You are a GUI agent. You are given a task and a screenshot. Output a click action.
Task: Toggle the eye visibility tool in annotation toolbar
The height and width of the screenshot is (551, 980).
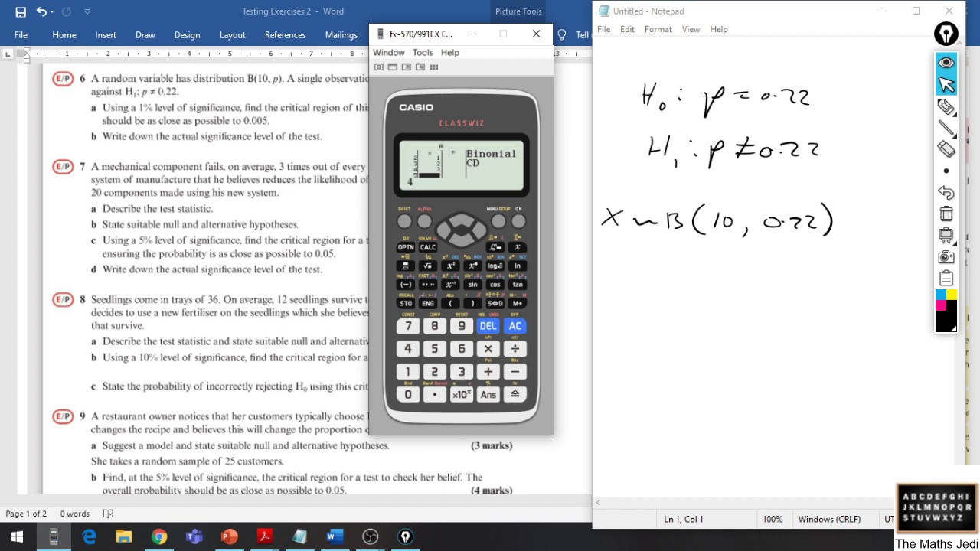[946, 63]
